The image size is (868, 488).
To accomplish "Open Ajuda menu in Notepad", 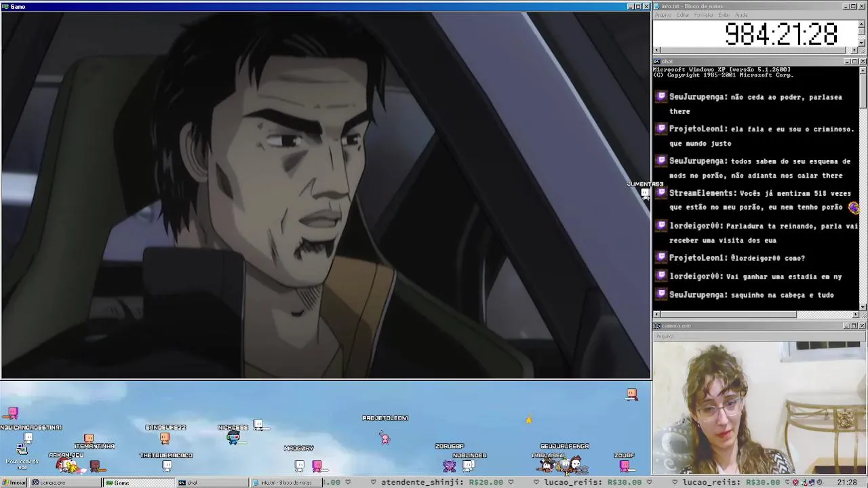I will coord(741,15).
